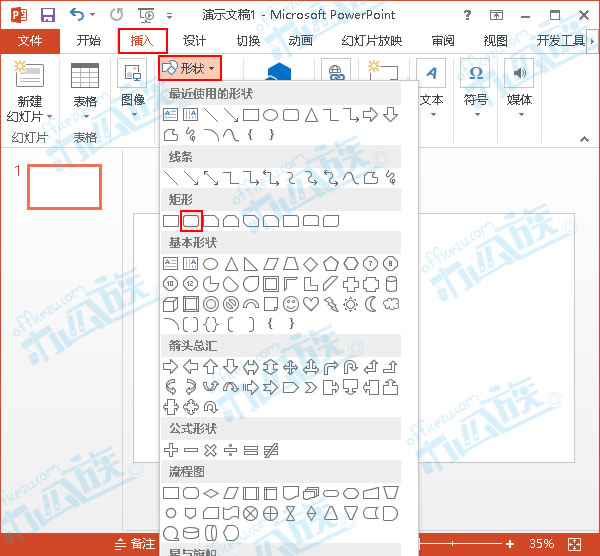Choose the donut shape
The height and width of the screenshot is (556, 600).
pos(211,304)
